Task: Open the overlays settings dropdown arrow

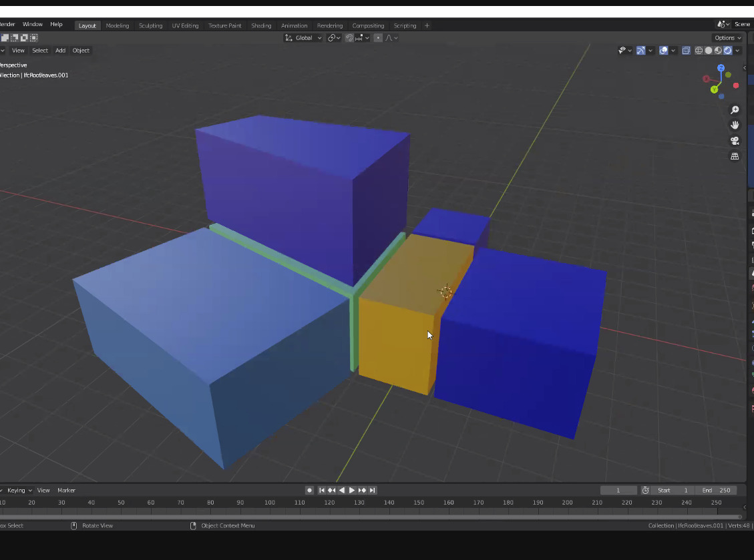Action: [x=673, y=51]
